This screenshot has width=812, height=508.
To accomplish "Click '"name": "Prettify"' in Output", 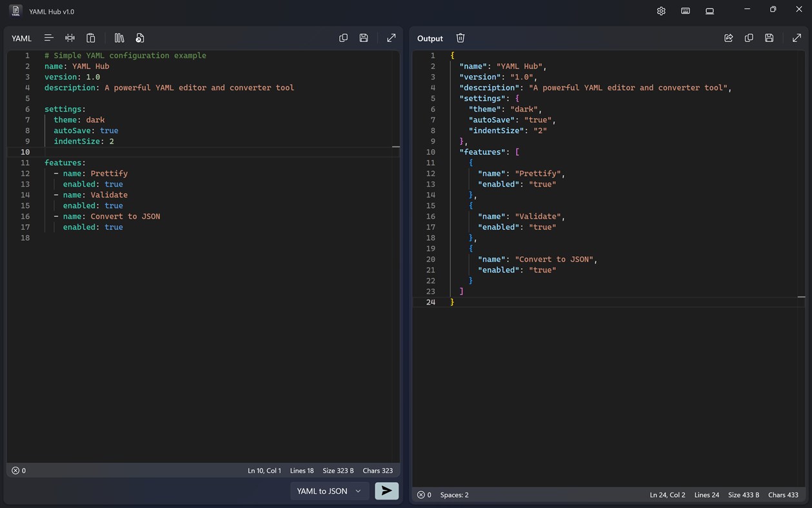I will click(522, 173).
